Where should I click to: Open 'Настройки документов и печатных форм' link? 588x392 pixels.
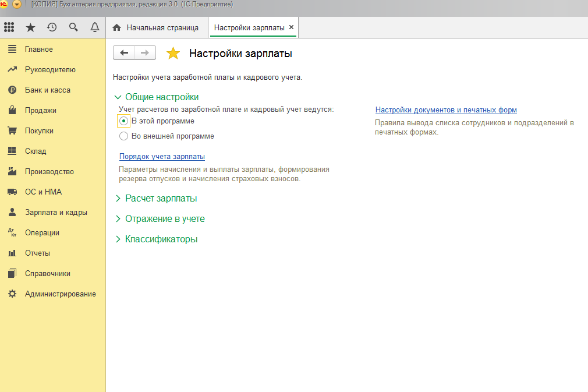click(x=446, y=110)
